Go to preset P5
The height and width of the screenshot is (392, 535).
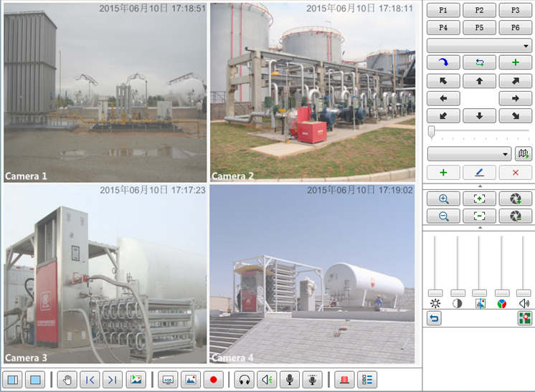479,28
